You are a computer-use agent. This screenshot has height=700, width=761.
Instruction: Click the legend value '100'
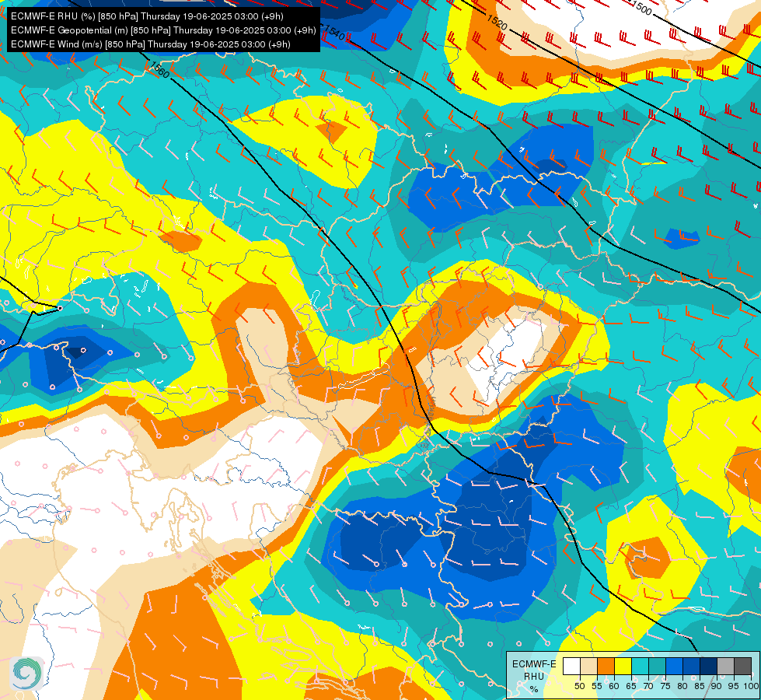(752, 686)
